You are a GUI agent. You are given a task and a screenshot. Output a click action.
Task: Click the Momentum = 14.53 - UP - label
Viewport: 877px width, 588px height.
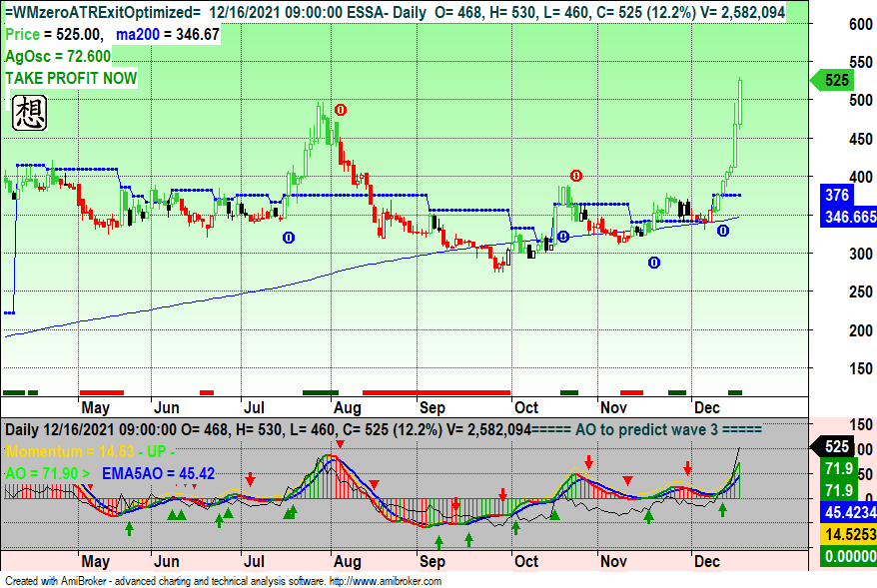(90, 451)
